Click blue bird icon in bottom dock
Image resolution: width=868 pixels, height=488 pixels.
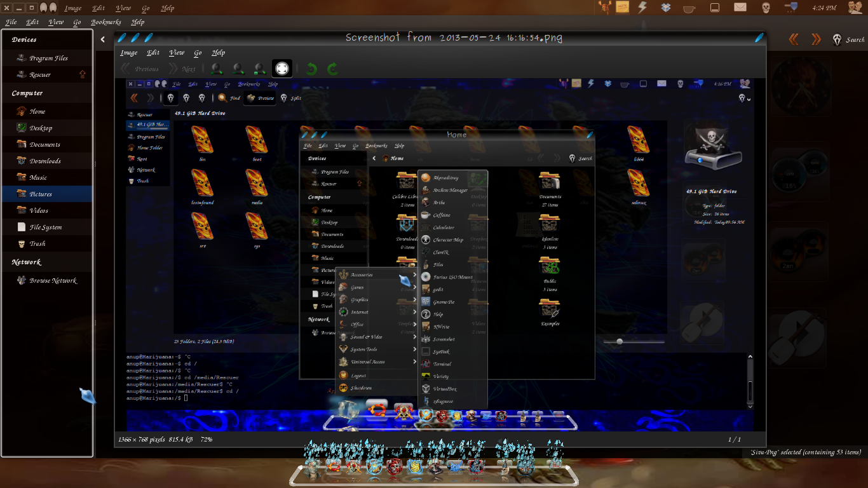click(x=456, y=467)
